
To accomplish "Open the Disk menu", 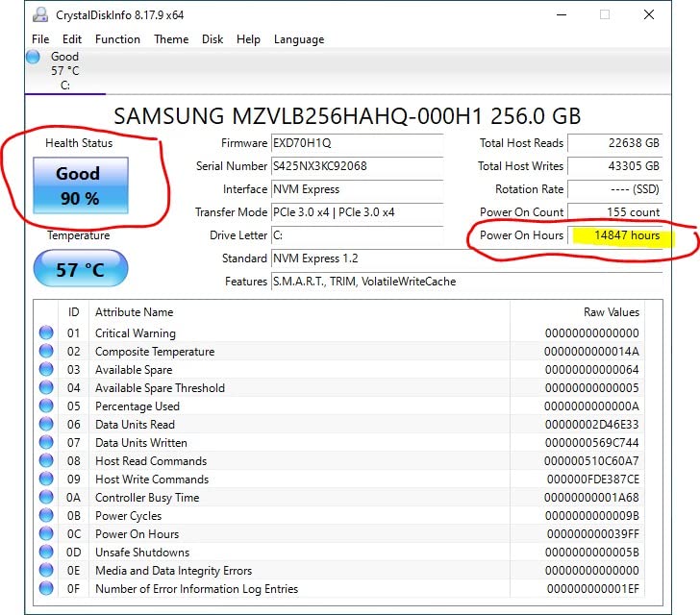I will coord(212,39).
